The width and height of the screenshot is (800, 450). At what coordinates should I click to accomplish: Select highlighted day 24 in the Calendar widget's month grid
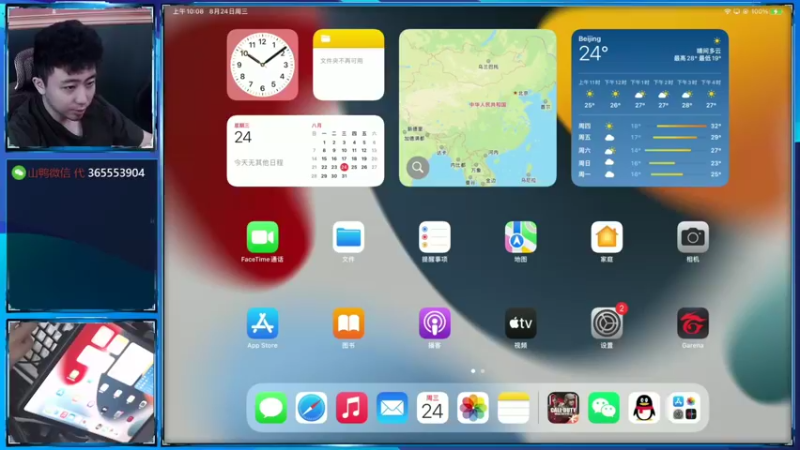point(344,167)
